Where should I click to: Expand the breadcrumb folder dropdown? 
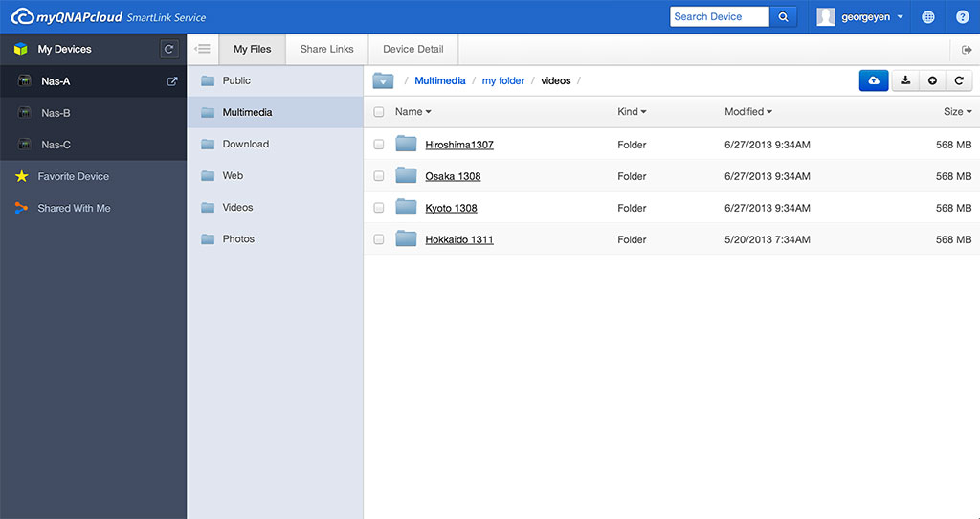click(383, 81)
